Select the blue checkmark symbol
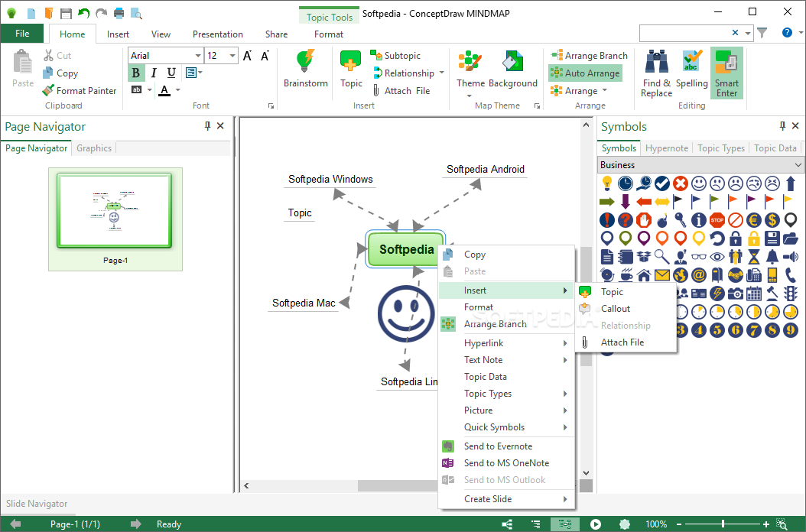 pyautogui.click(x=662, y=183)
